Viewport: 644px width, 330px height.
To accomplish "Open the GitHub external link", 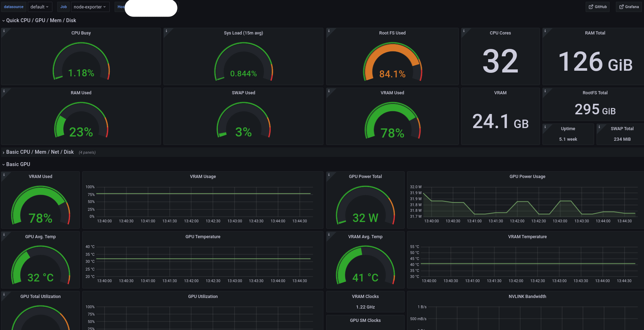I will (598, 7).
